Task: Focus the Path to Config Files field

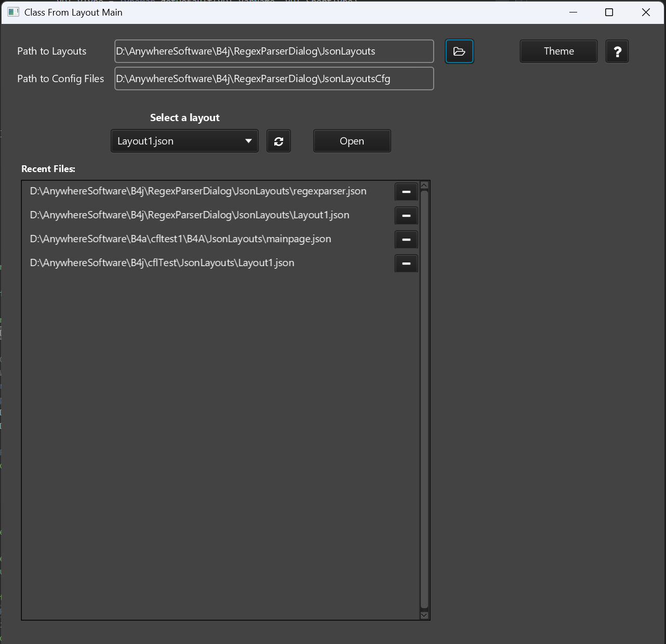Action: 274,78
